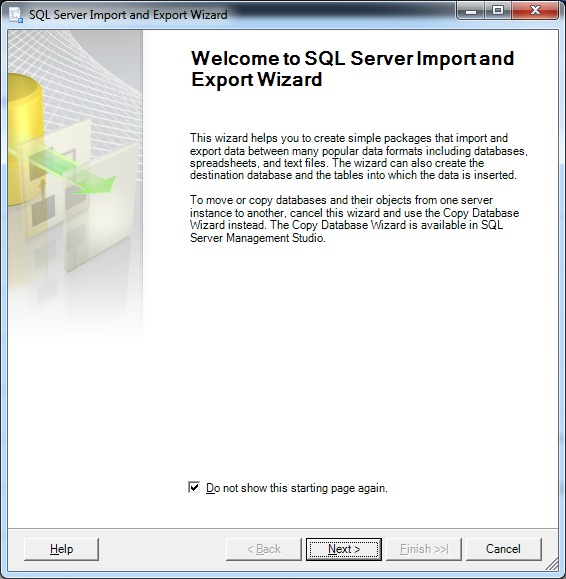Close the wizard using the red X
The image size is (566, 579).
point(535,11)
